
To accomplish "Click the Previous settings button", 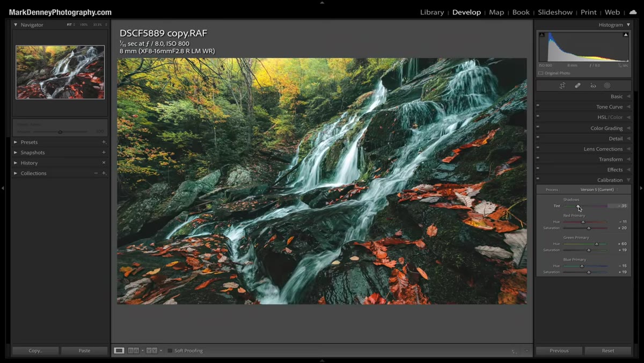I will [x=559, y=351].
